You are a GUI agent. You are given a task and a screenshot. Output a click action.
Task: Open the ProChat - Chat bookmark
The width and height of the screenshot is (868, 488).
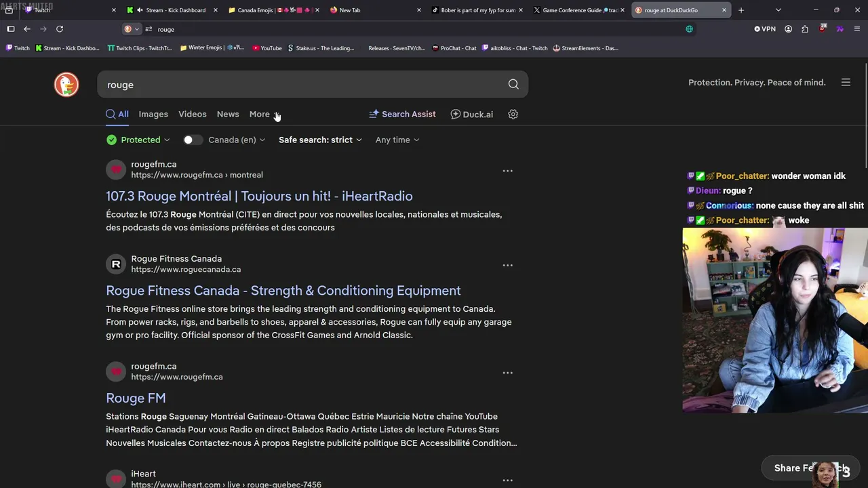pos(454,48)
